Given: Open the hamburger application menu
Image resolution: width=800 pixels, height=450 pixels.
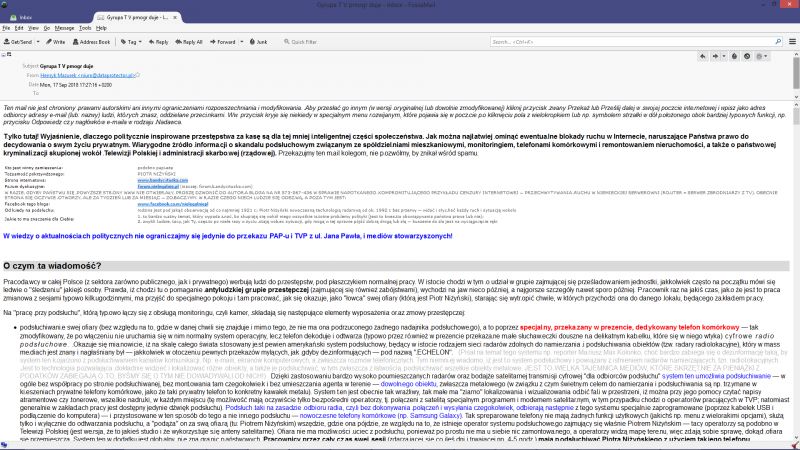Looking at the screenshot, I should pos(792,42).
